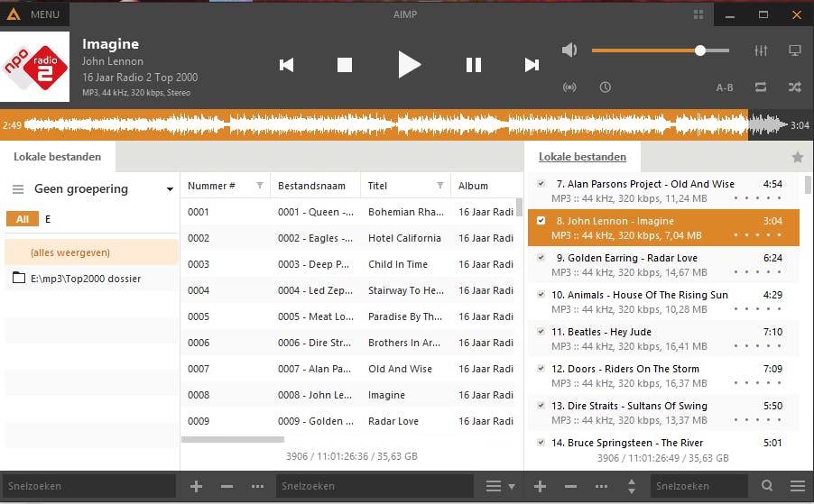Open the AIMP main MENU

point(44,14)
